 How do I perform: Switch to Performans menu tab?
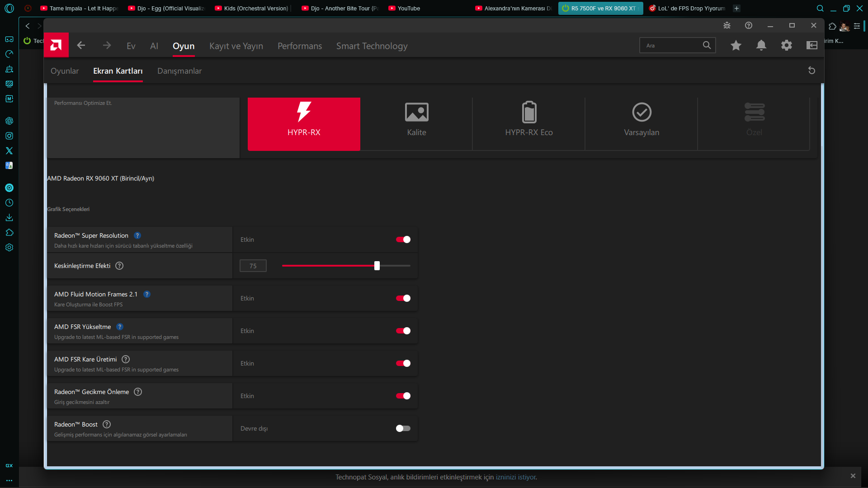click(x=300, y=46)
